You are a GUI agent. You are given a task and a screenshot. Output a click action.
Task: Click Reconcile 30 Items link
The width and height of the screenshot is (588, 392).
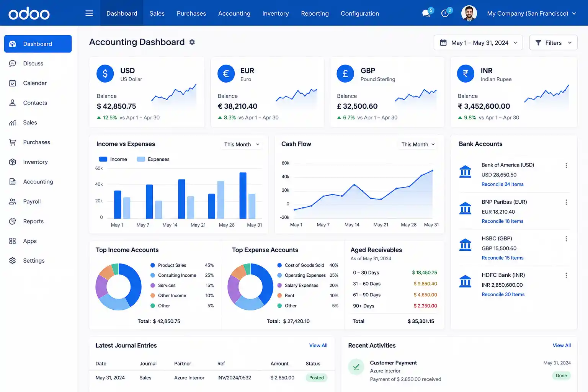click(503, 294)
